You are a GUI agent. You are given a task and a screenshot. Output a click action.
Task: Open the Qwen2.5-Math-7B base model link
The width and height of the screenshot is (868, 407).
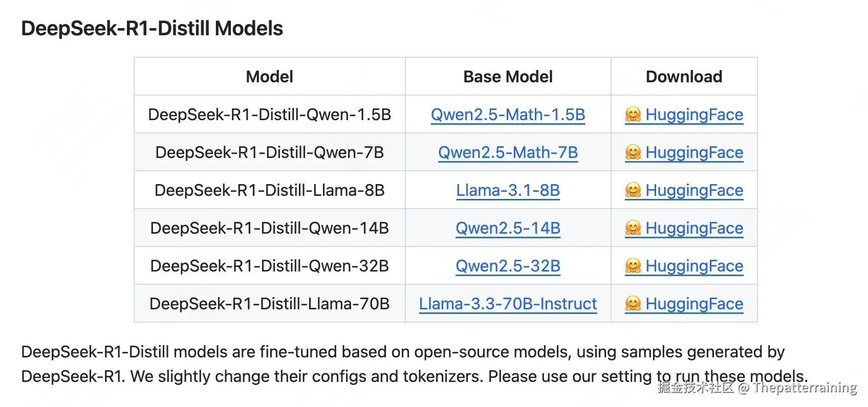(x=508, y=152)
